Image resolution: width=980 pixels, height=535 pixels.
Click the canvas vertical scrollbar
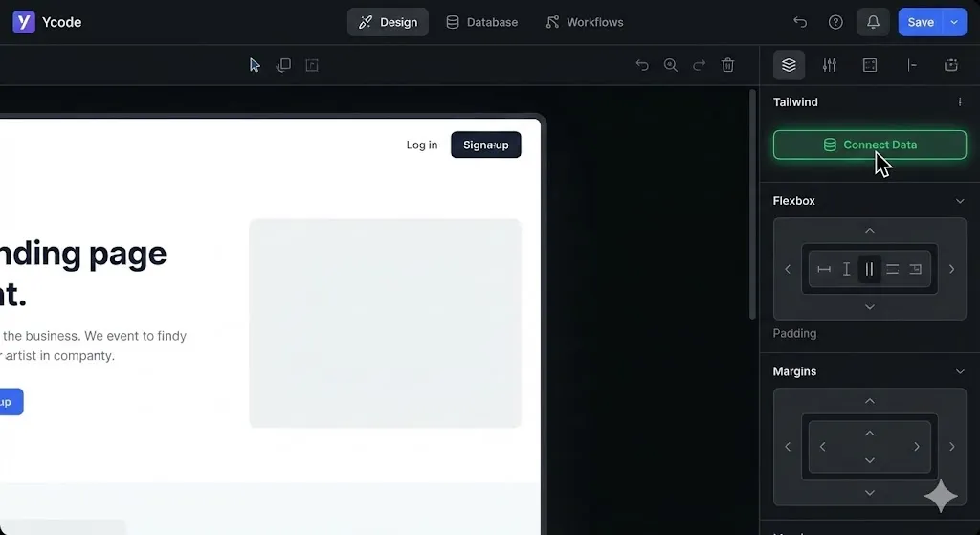coord(752,205)
